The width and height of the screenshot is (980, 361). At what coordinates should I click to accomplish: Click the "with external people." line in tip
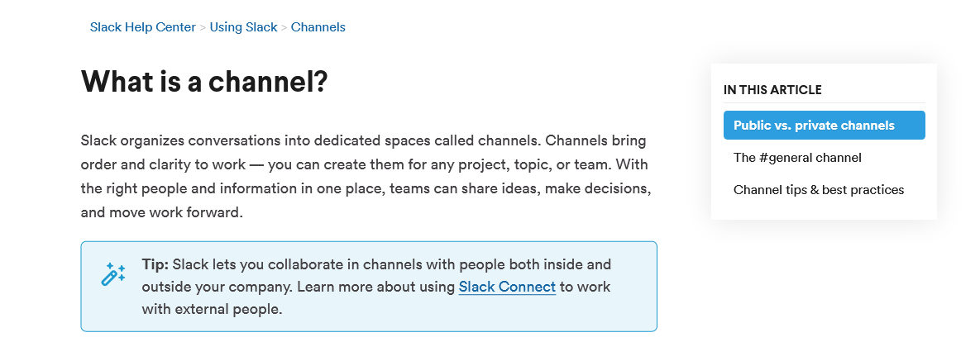point(212,309)
